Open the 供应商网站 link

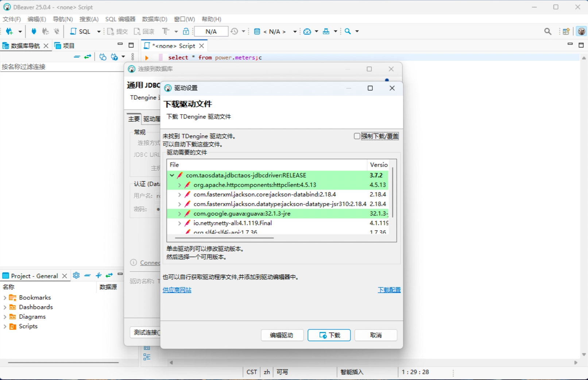(177, 290)
